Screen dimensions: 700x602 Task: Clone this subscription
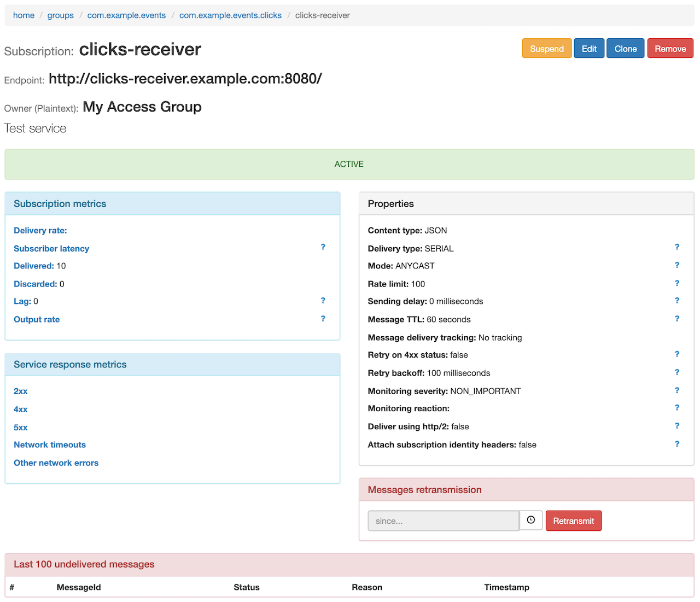626,48
